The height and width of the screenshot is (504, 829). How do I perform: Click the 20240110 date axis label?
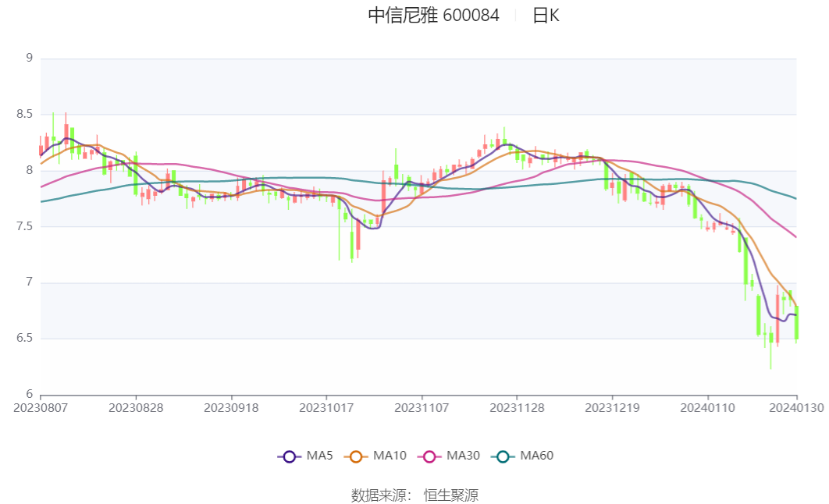click(707, 408)
